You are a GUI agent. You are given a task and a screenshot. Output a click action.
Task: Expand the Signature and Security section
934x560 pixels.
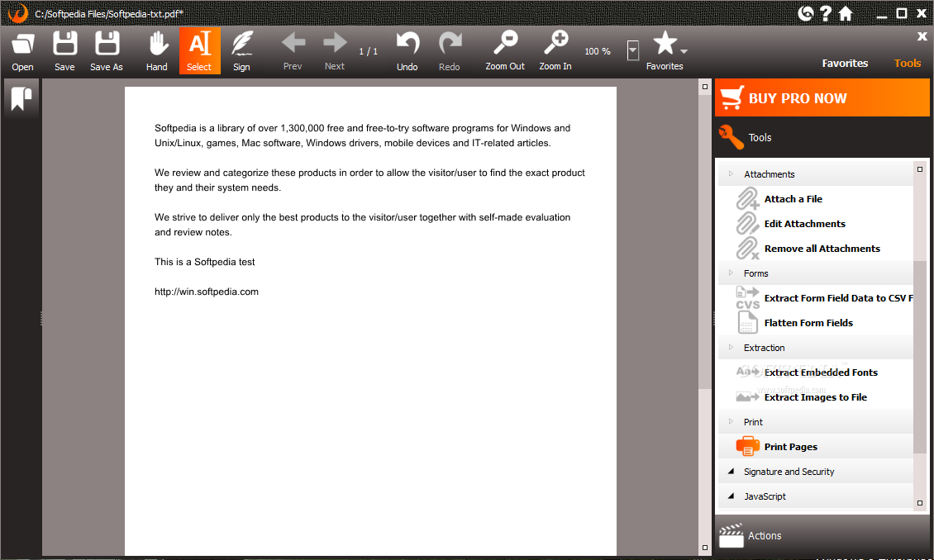[731, 472]
